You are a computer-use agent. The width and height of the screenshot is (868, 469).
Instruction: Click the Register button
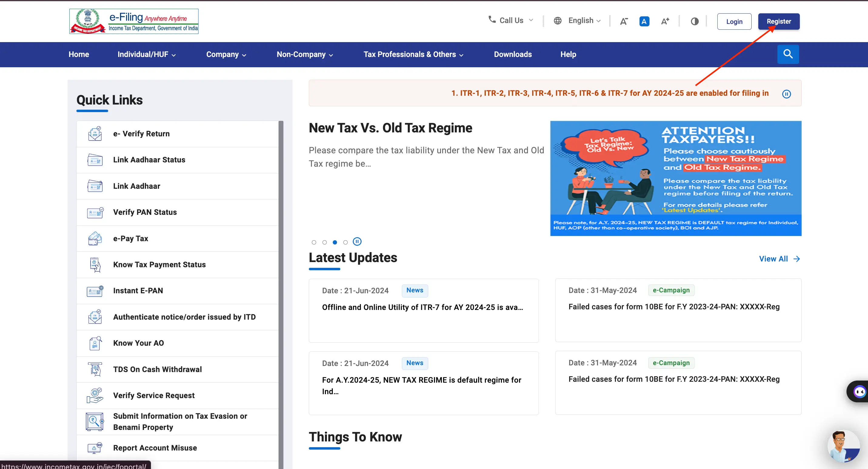tap(779, 21)
